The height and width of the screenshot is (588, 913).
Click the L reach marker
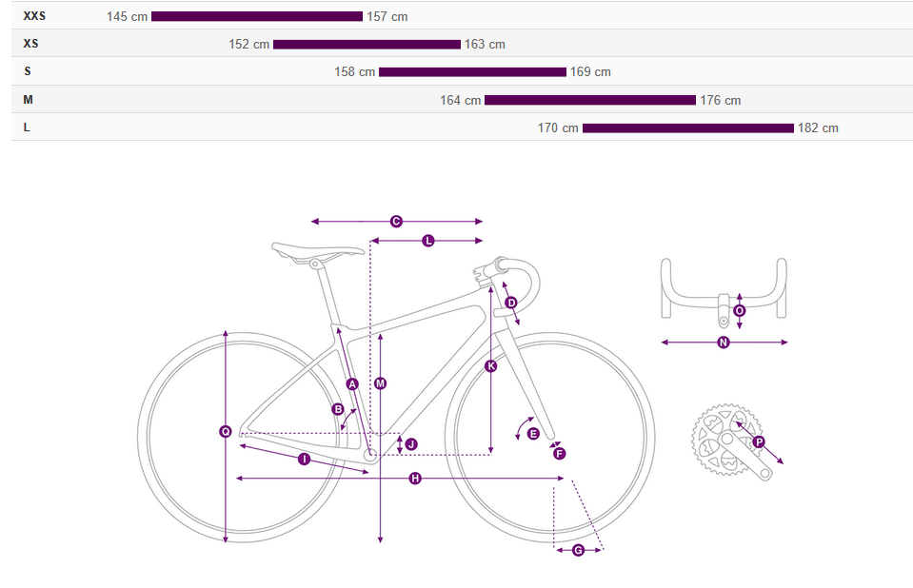(x=427, y=242)
